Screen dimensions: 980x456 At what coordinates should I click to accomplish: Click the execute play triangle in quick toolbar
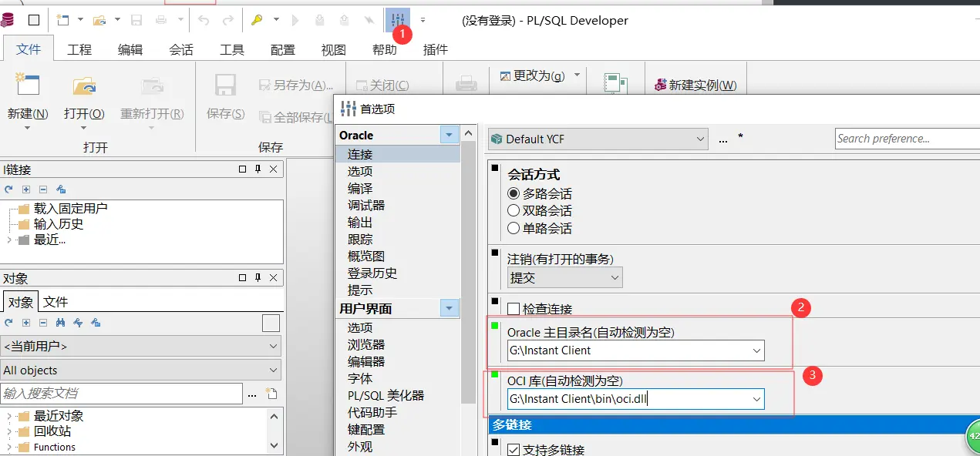(297, 20)
